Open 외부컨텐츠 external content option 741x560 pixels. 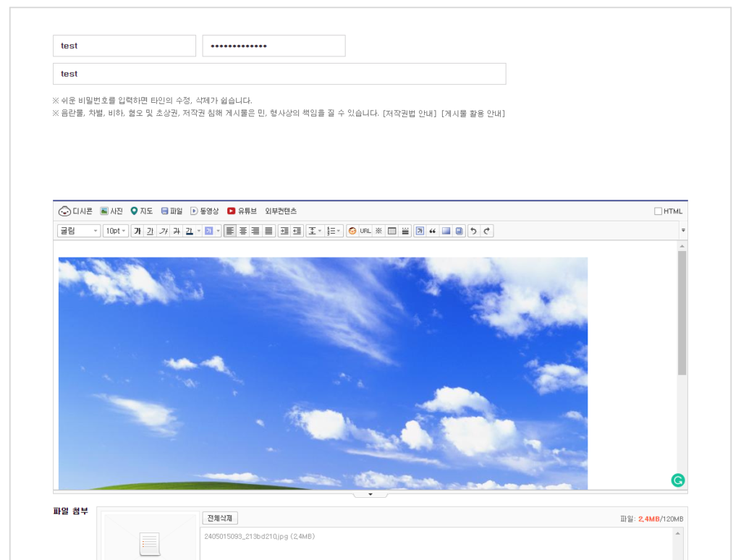click(281, 211)
